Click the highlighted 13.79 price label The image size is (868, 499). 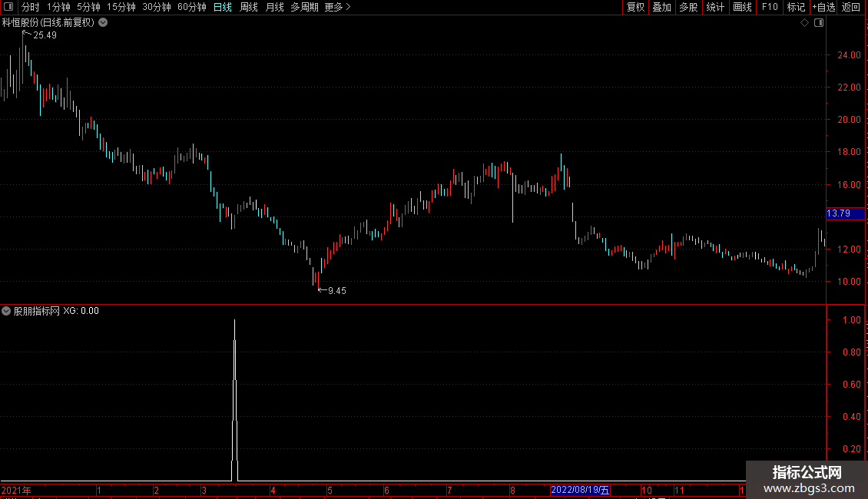(x=845, y=213)
